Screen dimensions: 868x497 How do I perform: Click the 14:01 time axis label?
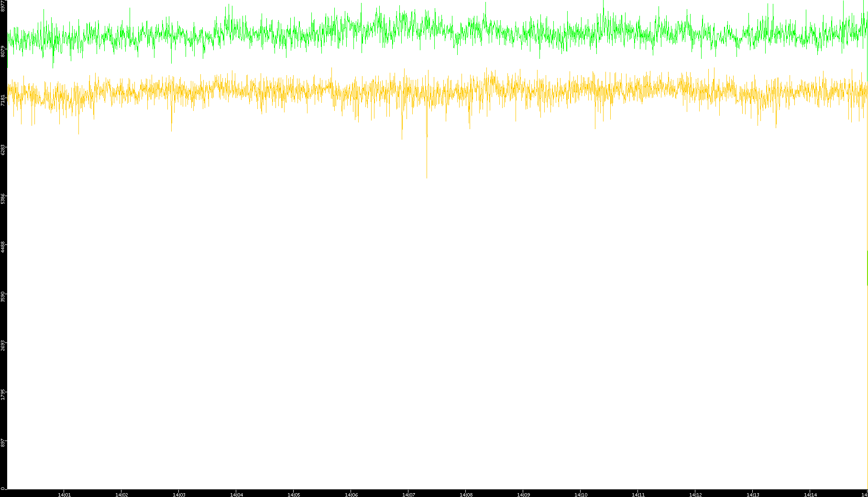tap(64, 495)
